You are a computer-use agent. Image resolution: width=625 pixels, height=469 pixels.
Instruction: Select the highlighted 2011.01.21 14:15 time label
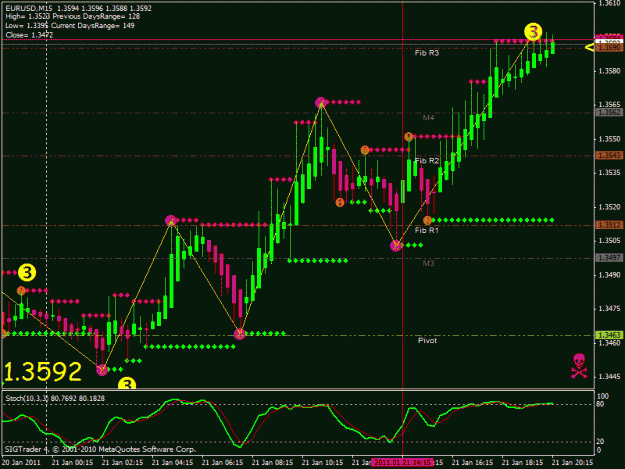click(402, 462)
